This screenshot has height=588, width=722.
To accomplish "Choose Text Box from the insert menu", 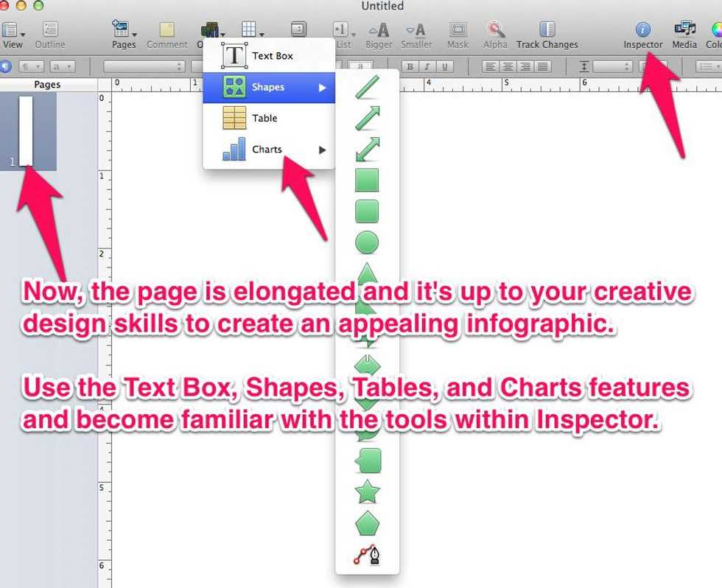I will pos(269,56).
